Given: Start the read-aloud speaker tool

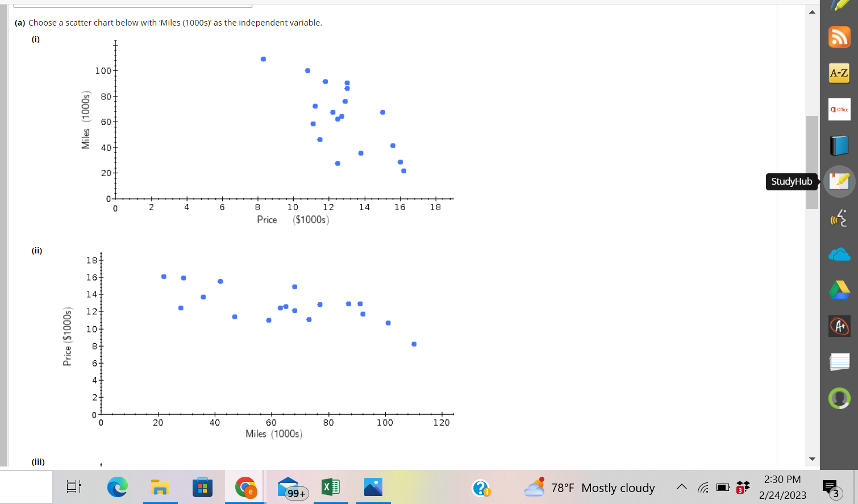Looking at the screenshot, I should click(839, 218).
